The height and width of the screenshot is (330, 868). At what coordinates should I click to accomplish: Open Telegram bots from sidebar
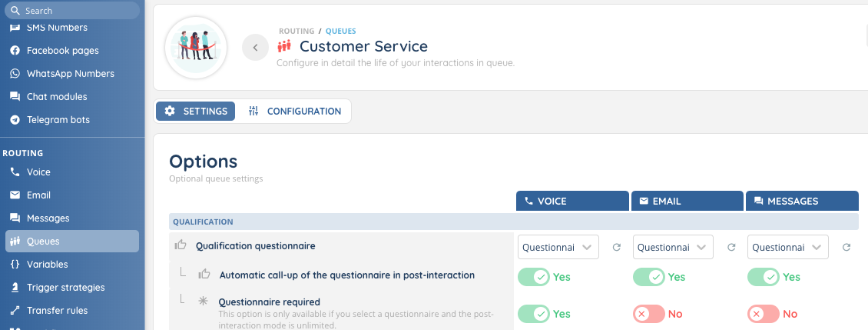58,120
